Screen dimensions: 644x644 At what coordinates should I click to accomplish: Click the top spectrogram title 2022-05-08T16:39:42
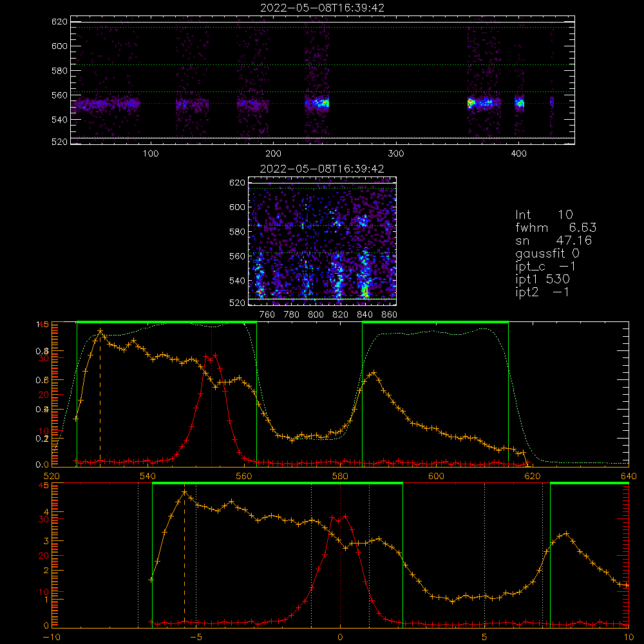click(x=323, y=8)
